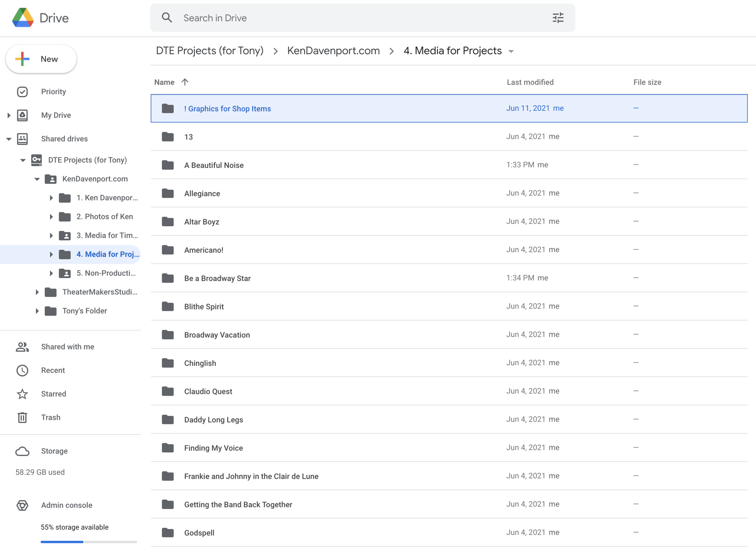The image size is (756, 552).
Task: Click the Google Drive logo
Action: [x=23, y=18]
